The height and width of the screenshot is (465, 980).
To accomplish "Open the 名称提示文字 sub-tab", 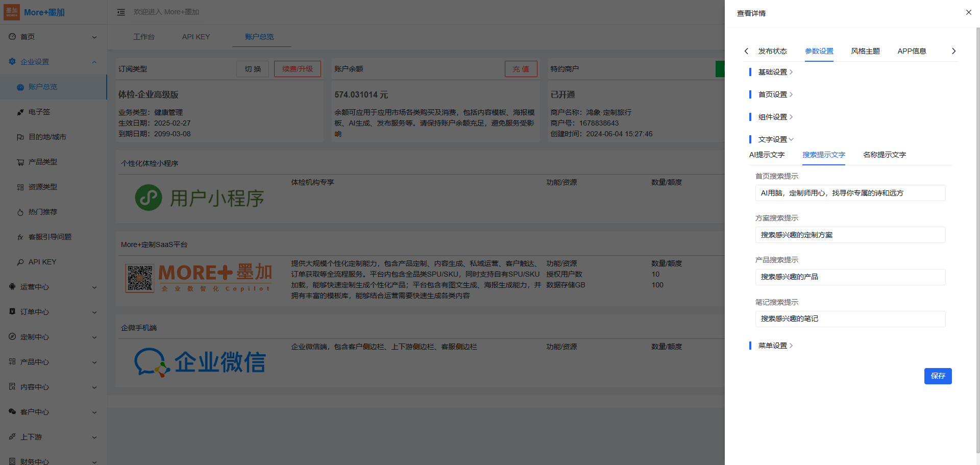I will [x=884, y=155].
